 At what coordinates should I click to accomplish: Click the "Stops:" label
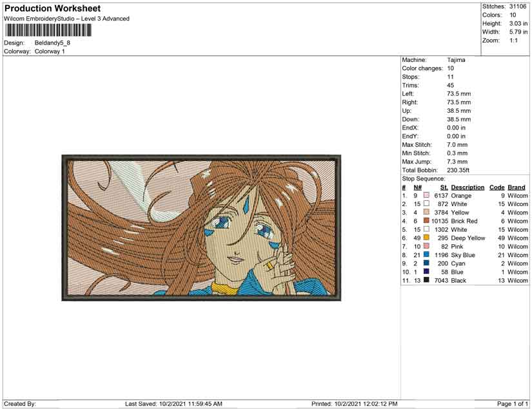coord(411,77)
